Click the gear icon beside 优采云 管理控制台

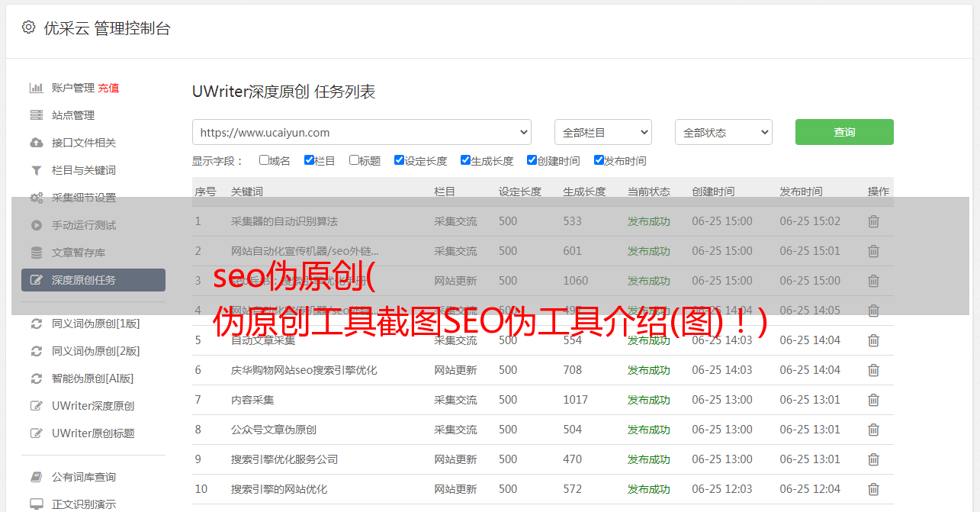[28, 27]
